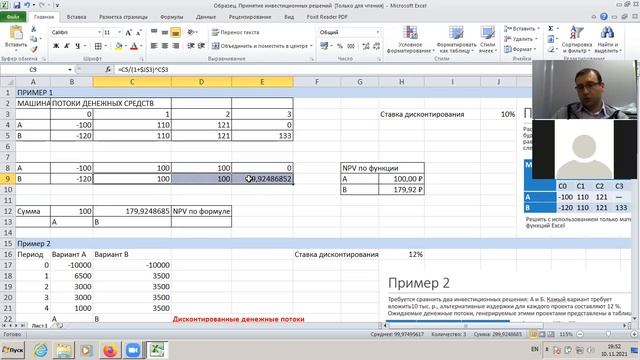Click the zoom in plus button
640x360 pixels.
tap(634, 334)
